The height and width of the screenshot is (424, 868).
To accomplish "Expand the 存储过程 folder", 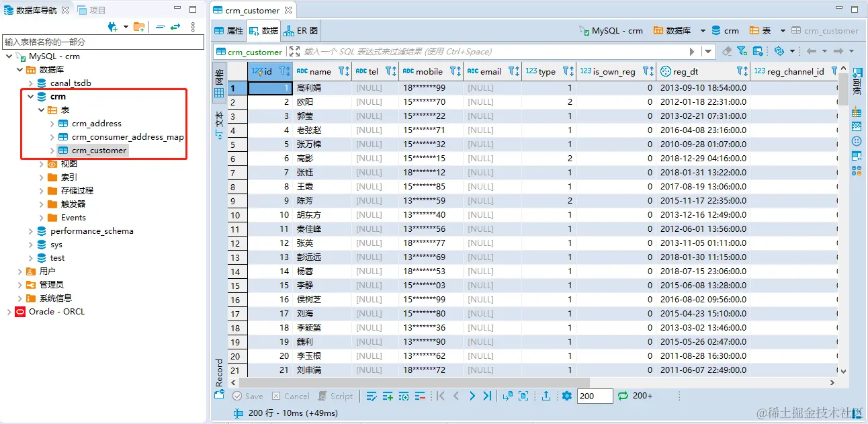I will (x=41, y=191).
